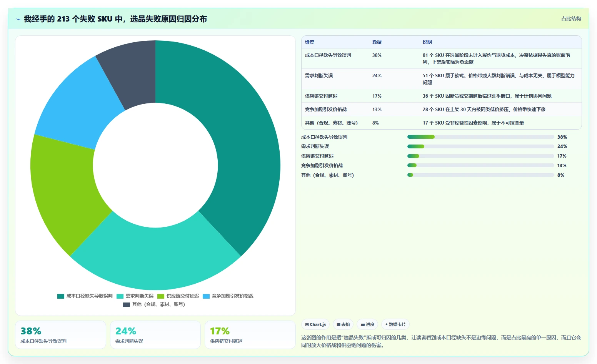This screenshot has height=364, width=597.
Task: Toggle the 成本口径缺失导致误判 legend item
Action: point(85,296)
